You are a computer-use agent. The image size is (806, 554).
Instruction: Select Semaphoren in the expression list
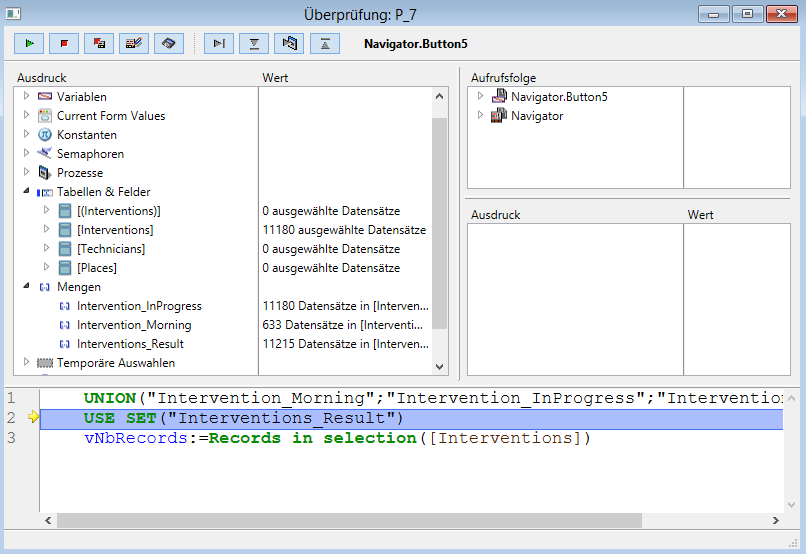pos(90,154)
